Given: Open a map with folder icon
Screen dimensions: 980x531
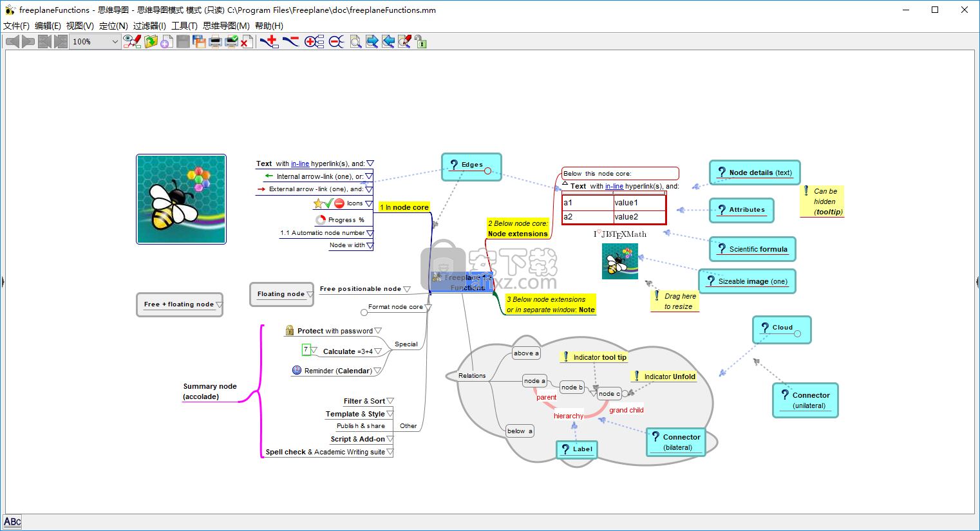Looking at the screenshot, I should tap(151, 42).
